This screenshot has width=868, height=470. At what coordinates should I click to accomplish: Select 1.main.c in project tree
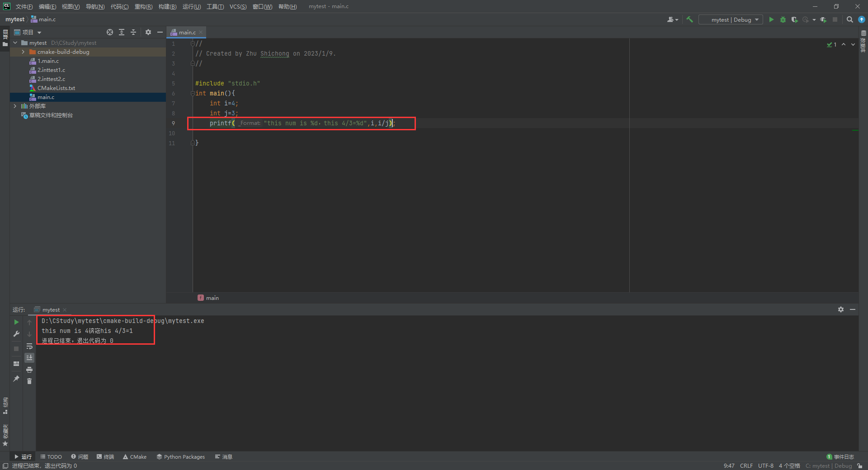click(48, 61)
